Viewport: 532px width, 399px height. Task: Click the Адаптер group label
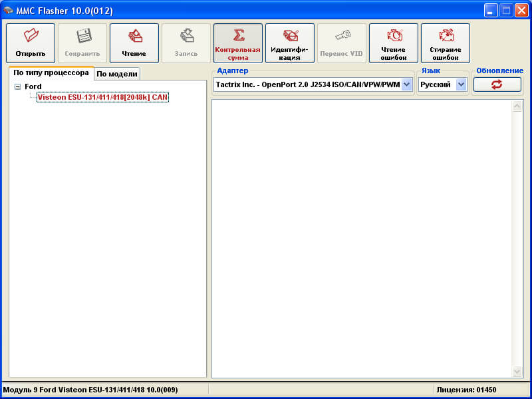232,70
